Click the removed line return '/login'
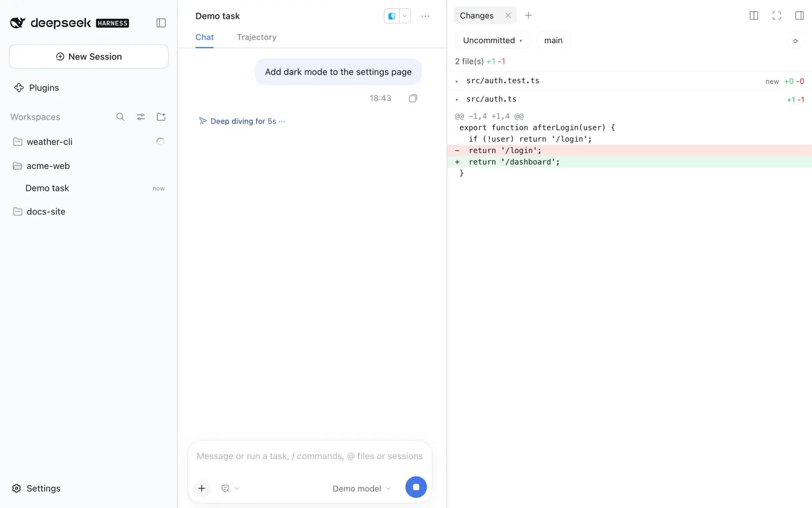This screenshot has height=508, width=812. (x=629, y=150)
